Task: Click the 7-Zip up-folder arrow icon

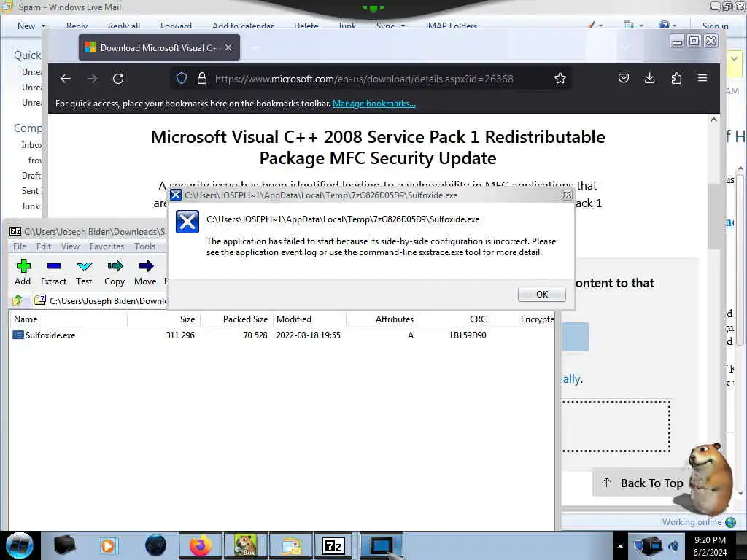Action: (18, 300)
